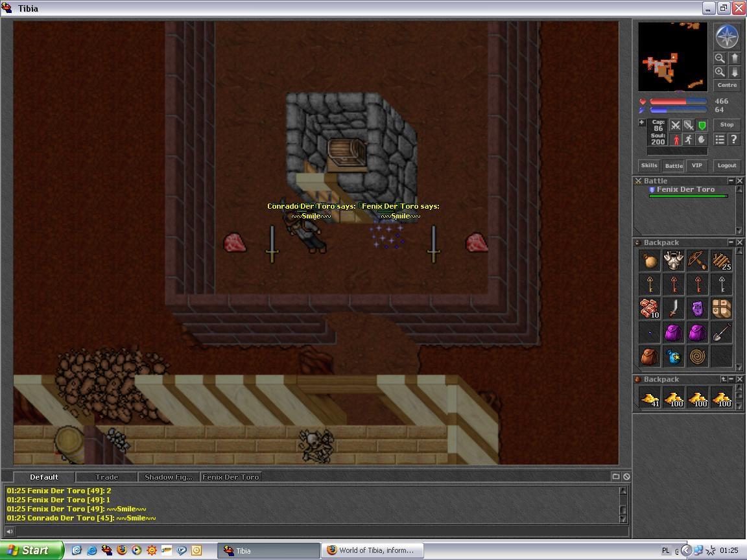Open help with the question mark icon
Image resolution: width=747 pixels, height=560 pixels.
[734, 139]
